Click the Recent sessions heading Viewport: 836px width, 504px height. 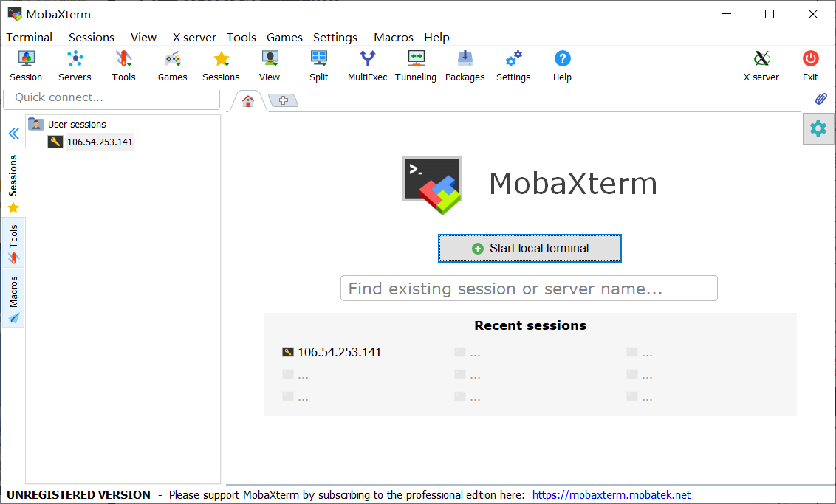(530, 325)
